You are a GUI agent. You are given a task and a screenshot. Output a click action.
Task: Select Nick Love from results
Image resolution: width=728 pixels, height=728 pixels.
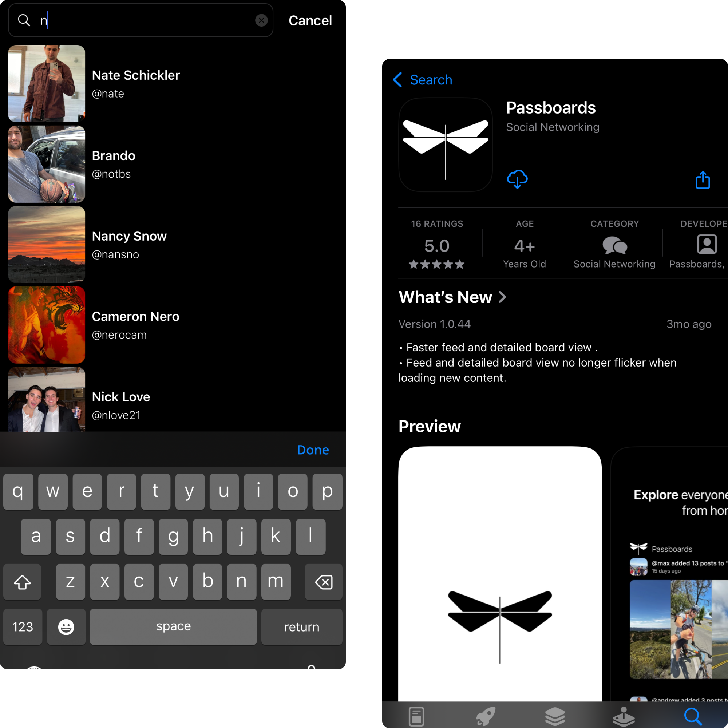click(173, 399)
